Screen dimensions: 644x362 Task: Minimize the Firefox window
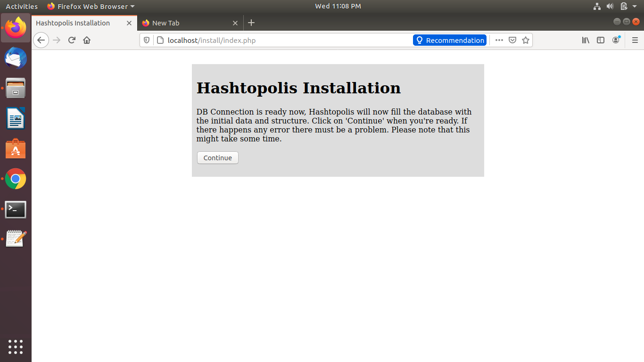(617, 22)
